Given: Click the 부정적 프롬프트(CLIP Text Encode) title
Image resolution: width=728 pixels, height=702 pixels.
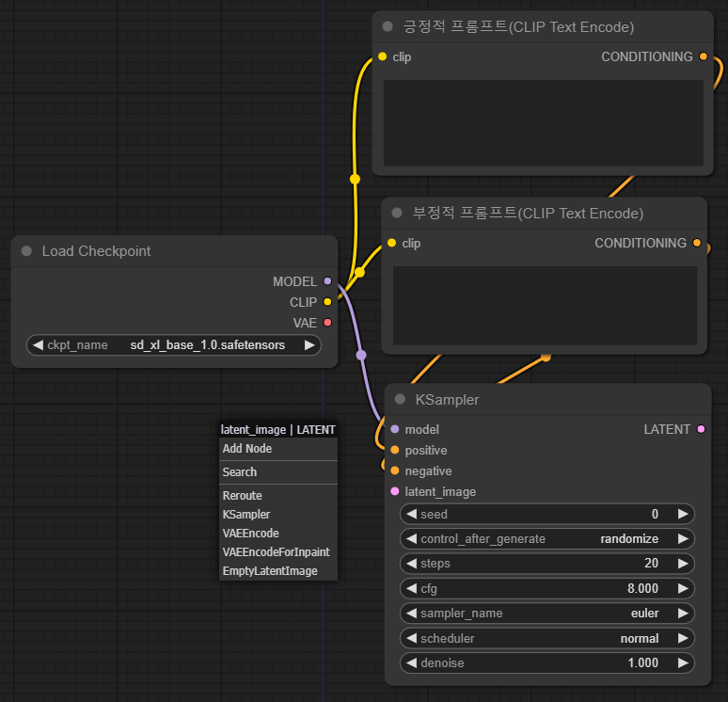Looking at the screenshot, I should pos(528,214).
